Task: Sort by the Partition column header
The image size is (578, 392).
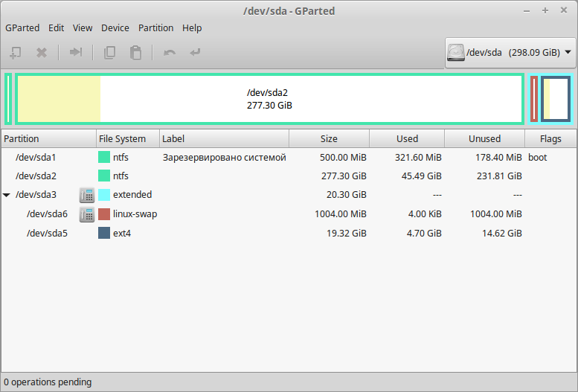Action: tap(48, 138)
